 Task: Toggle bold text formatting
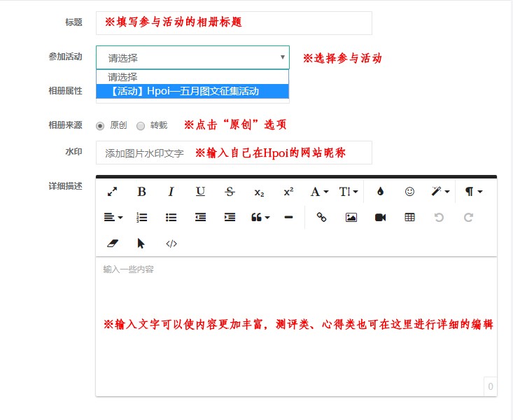click(141, 192)
